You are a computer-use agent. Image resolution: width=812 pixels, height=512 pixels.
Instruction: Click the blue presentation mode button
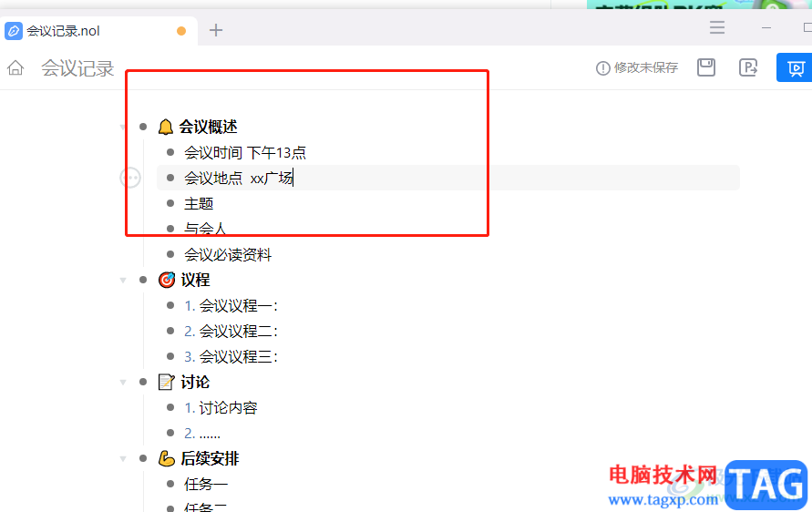pos(795,67)
